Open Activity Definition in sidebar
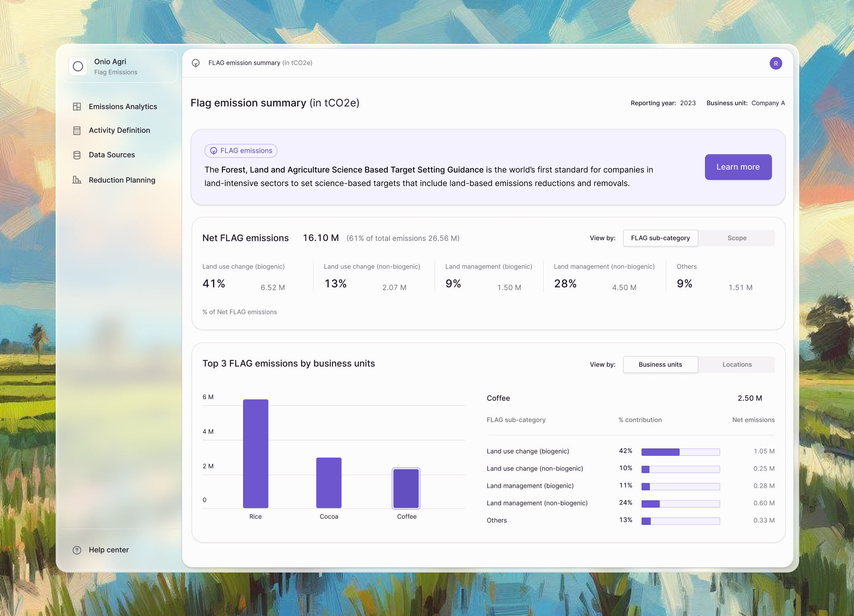Image resolution: width=854 pixels, height=616 pixels. 111,130
